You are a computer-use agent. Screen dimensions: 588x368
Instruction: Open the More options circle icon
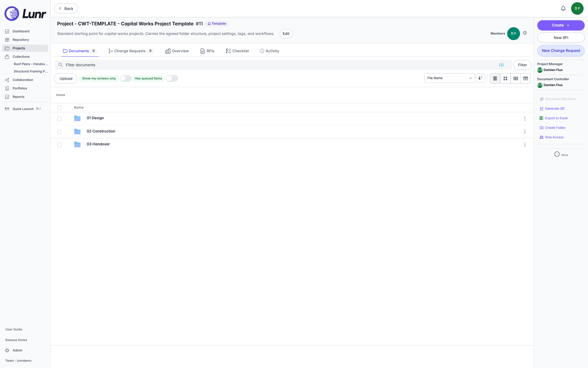coord(557,154)
